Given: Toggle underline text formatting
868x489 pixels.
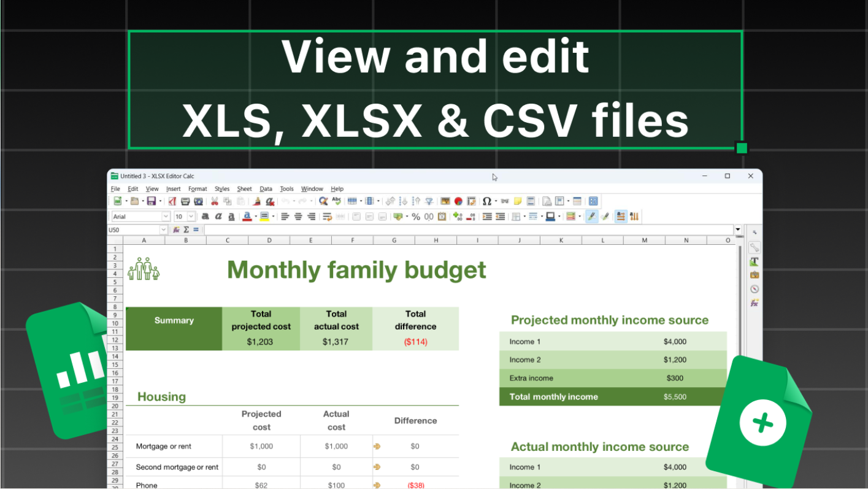Looking at the screenshot, I should 231,217.
